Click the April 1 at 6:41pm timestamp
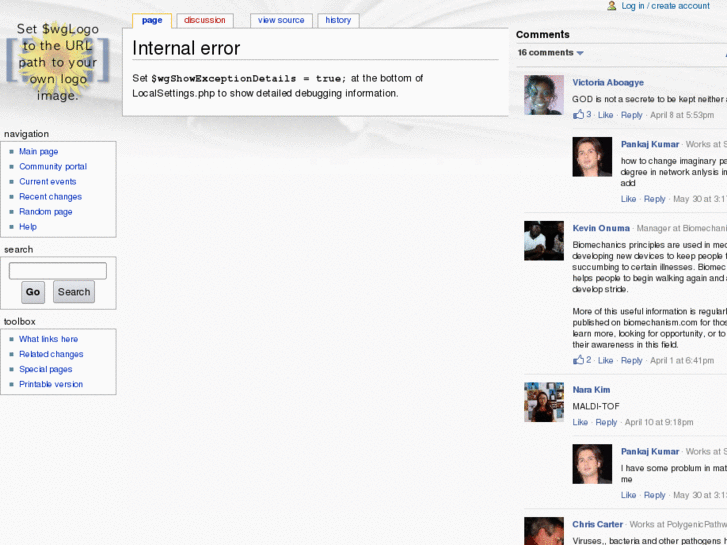The height and width of the screenshot is (545, 727). pos(682,360)
